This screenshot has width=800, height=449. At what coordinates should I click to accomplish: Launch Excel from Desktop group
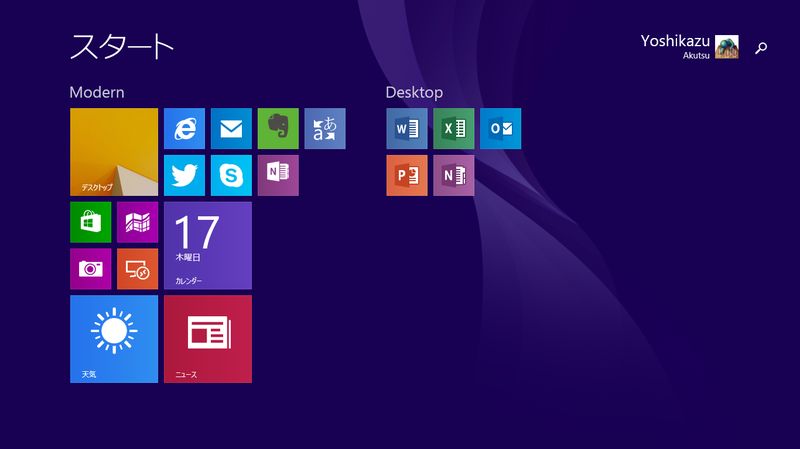(x=454, y=128)
